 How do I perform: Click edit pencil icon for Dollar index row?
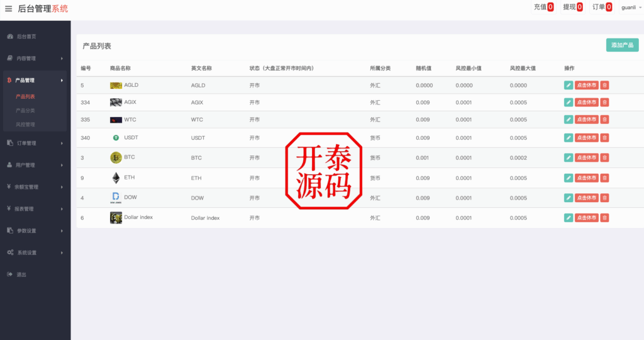point(569,218)
